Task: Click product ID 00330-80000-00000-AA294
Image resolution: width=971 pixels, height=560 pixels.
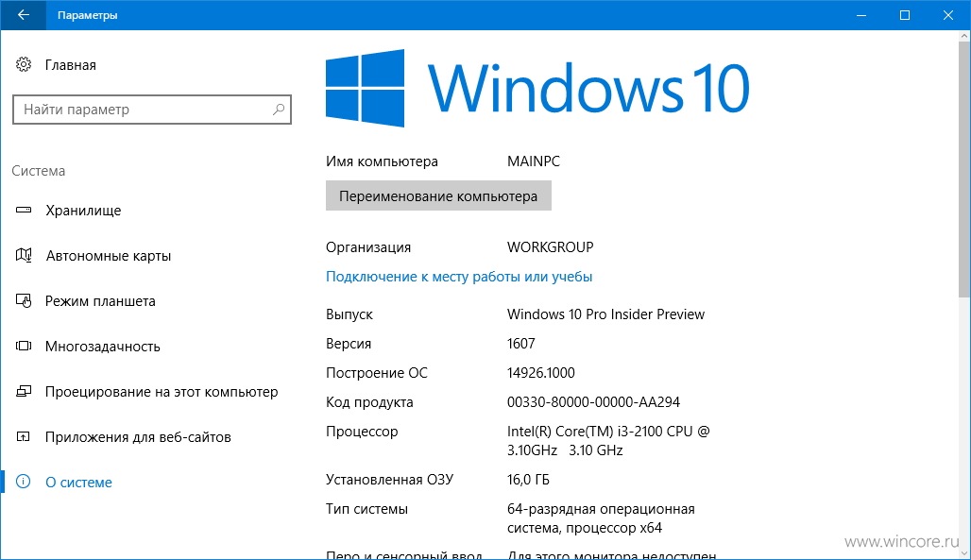Action: pyautogui.click(x=593, y=402)
